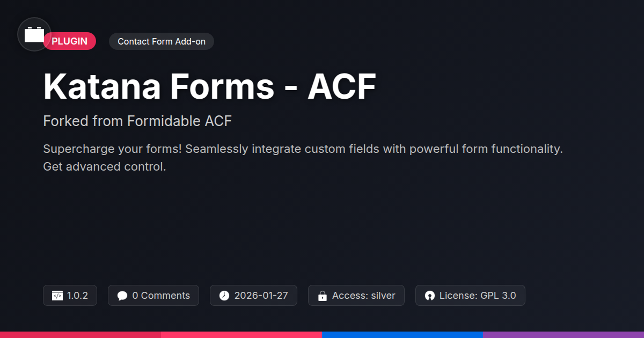The height and width of the screenshot is (338, 644).
Task: Click the 2026-01-27 date label
Action: 261,296
